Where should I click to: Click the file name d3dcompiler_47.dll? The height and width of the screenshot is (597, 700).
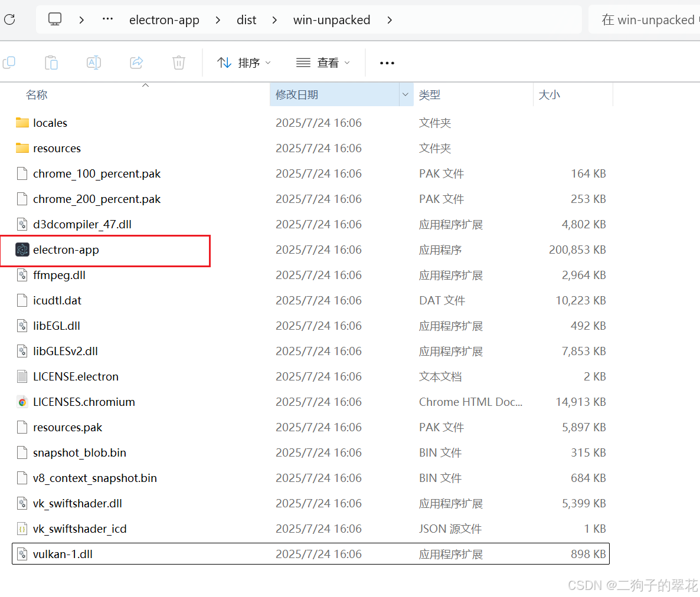tap(82, 224)
